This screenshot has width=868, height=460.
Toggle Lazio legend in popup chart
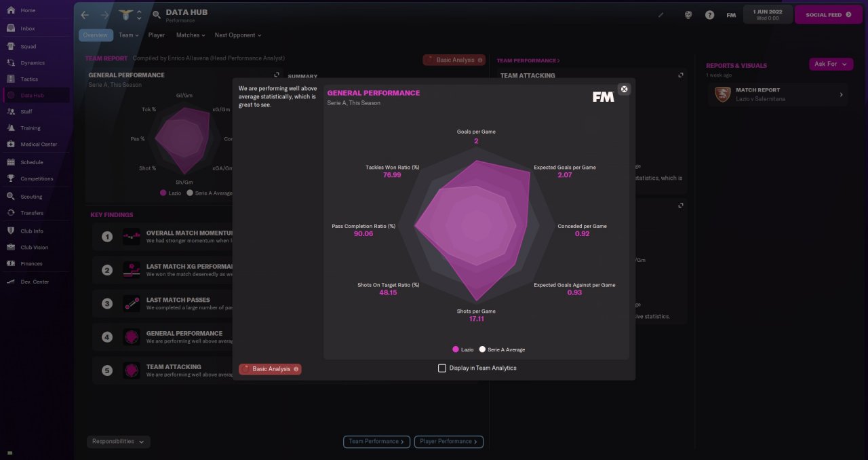coord(463,349)
